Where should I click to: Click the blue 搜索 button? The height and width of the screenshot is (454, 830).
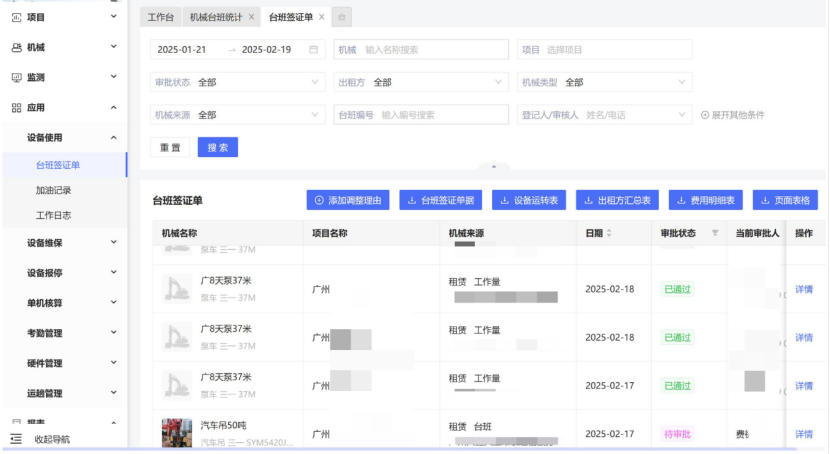coord(218,148)
